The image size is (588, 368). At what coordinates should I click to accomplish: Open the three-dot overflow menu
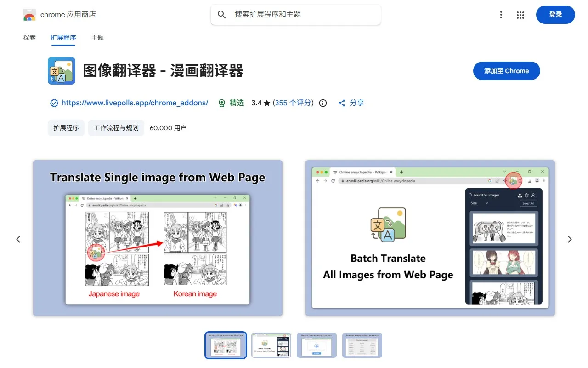tap(501, 15)
